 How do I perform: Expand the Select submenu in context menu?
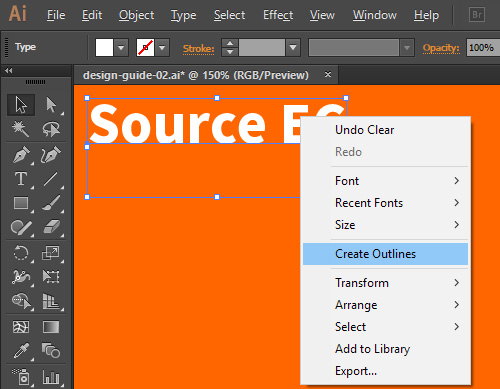385,327
